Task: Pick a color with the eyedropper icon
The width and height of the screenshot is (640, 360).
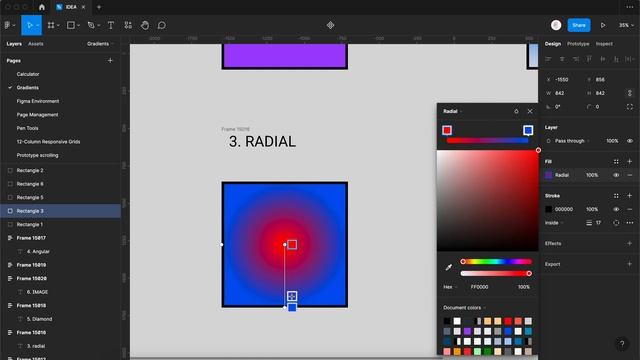Action: [449, 267]
